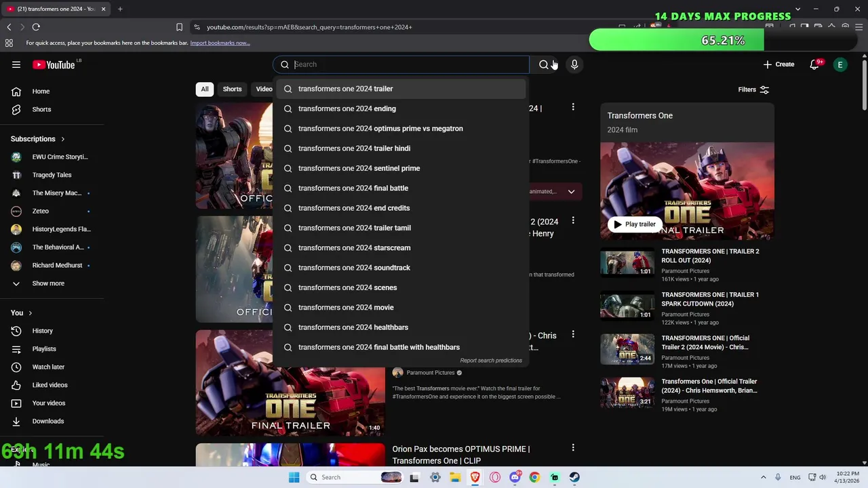Open more options for Orion Pax clip
The width and height of the screenshot is (868, 488).
pyautogui.click(x=573, y=447)
